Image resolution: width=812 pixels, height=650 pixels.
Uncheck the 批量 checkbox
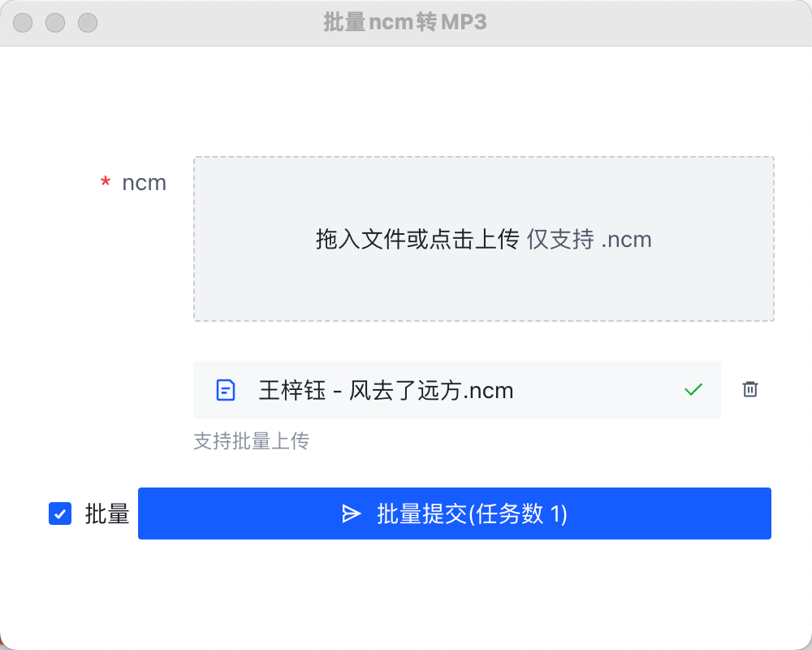[x=60, y=513]
